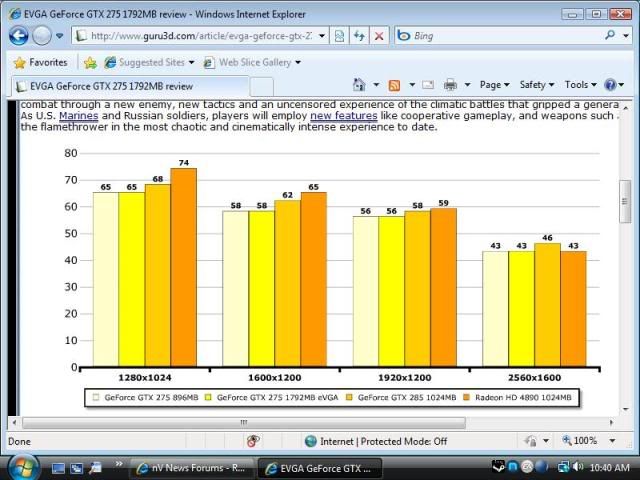Viewport: 640px width, 480px height.
Task: Go back with the Back arrow button
Action: click(x=19, y=36)
